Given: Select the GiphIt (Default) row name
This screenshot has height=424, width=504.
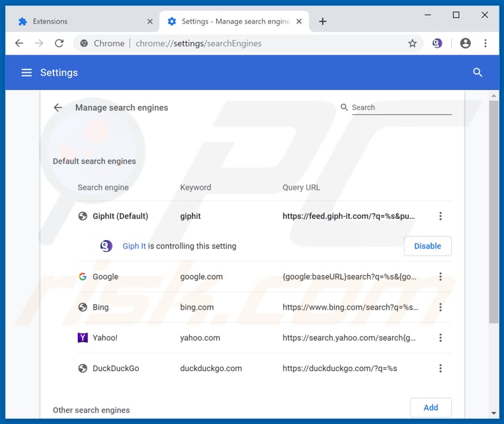Looking at the screenshot, I should pyautogui.click(x=121, y=216).
